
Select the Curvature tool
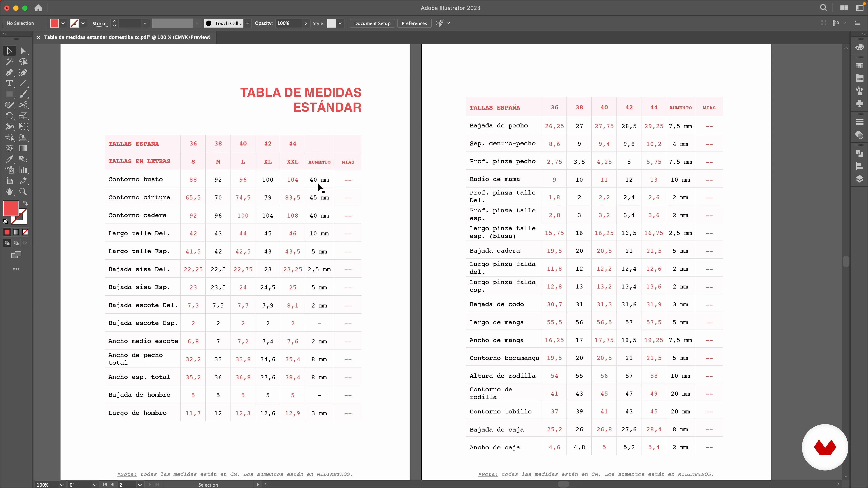(23, 72)
